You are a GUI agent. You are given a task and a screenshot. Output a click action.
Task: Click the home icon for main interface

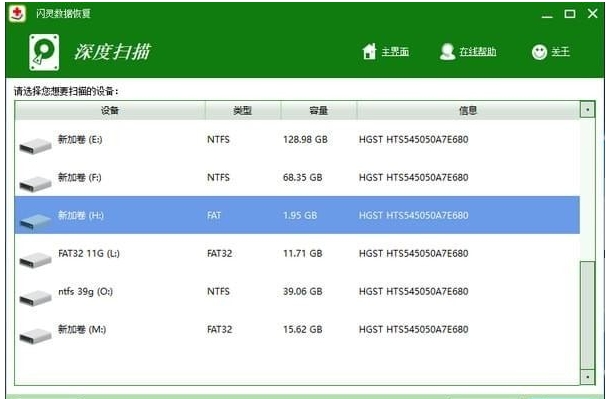pyautogui.click(x=369, y=51)
